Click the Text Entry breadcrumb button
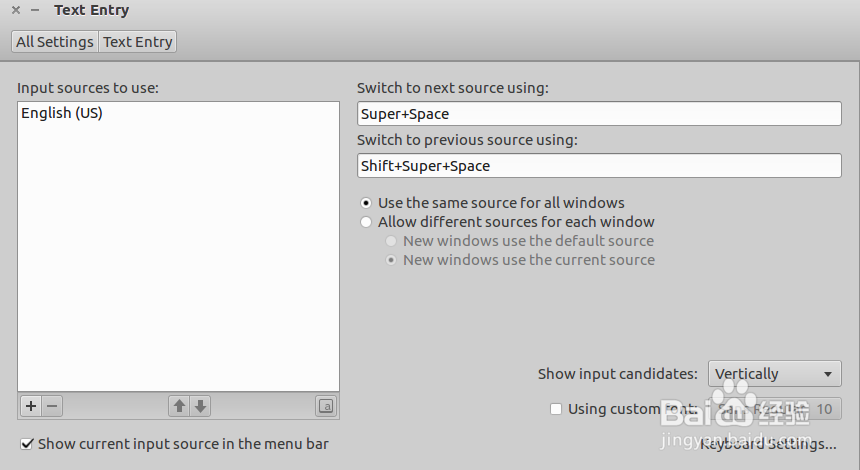This screenshot has width=860, height=470. point(138,42)
